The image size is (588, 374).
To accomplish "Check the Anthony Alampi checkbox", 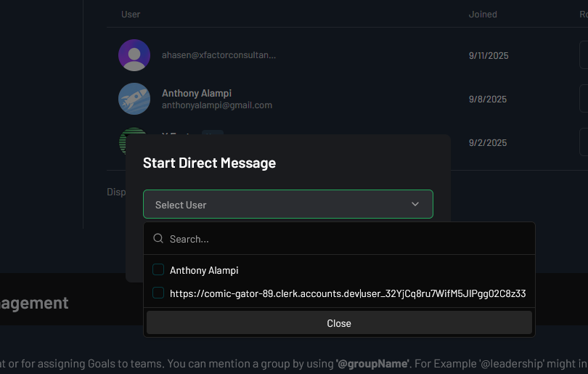I will pyautogui.click(x=158, y=269).
